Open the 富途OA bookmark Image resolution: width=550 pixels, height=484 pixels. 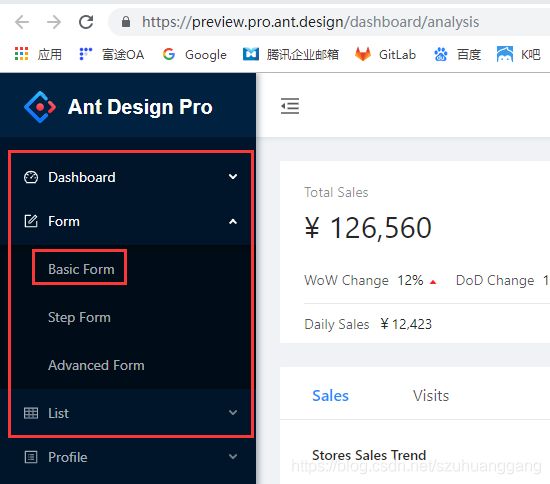coord(112,54)
